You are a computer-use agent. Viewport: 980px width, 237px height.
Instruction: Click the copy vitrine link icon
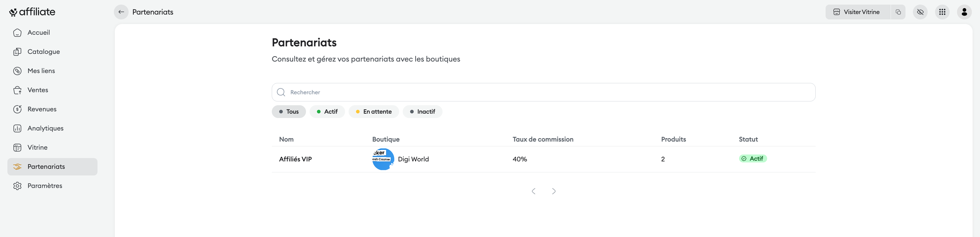(898, 12)
